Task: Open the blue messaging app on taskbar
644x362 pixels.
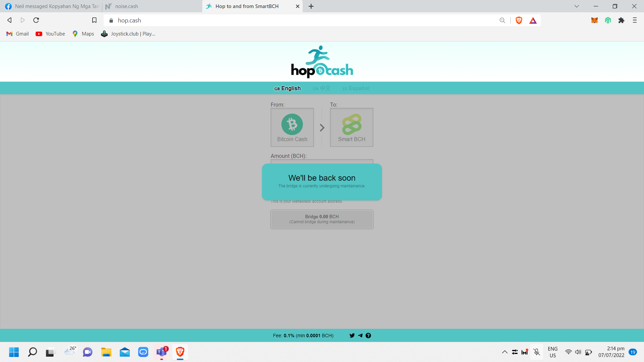Action: (x=143, y=352)
